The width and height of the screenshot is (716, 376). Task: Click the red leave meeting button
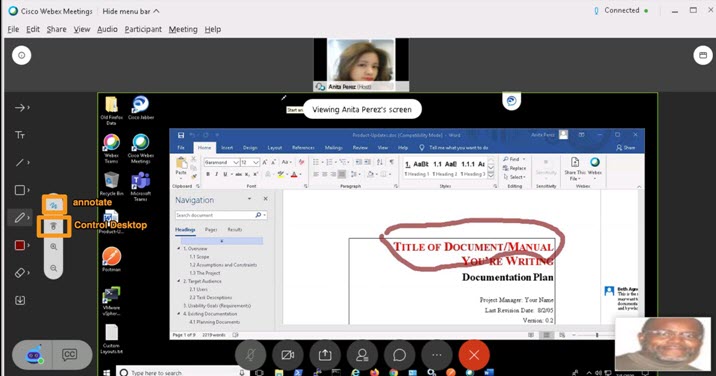(x=474, y=355)
